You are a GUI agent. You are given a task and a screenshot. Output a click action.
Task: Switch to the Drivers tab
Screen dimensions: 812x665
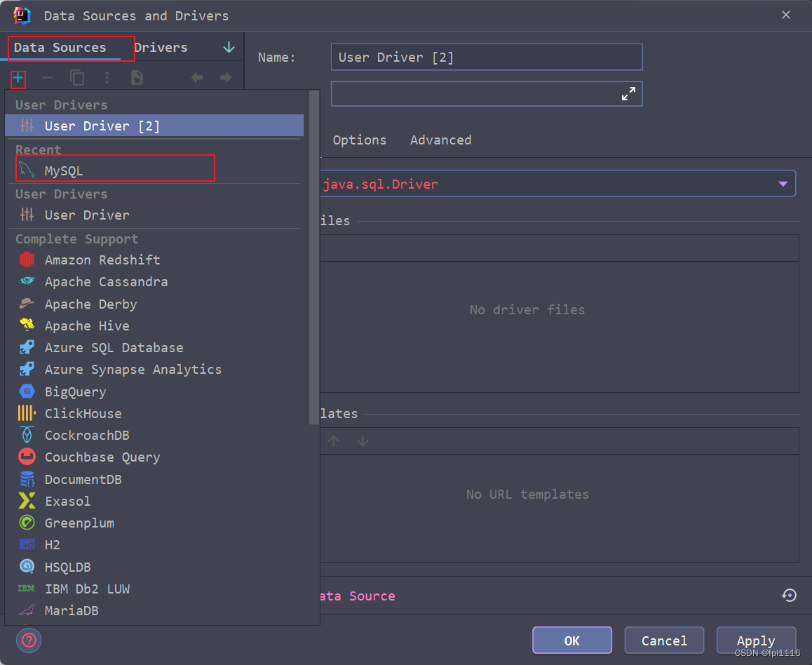[x=161, y=48]
